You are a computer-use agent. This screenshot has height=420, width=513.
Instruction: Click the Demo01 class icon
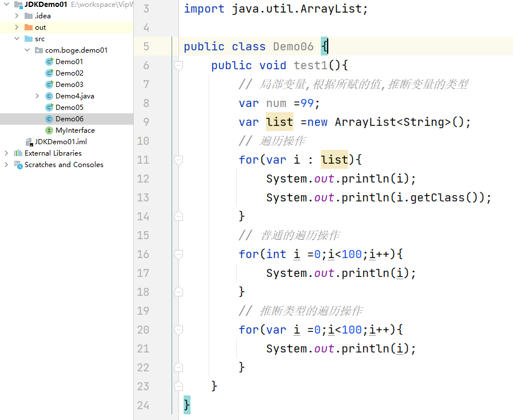(x=49, y=62)
